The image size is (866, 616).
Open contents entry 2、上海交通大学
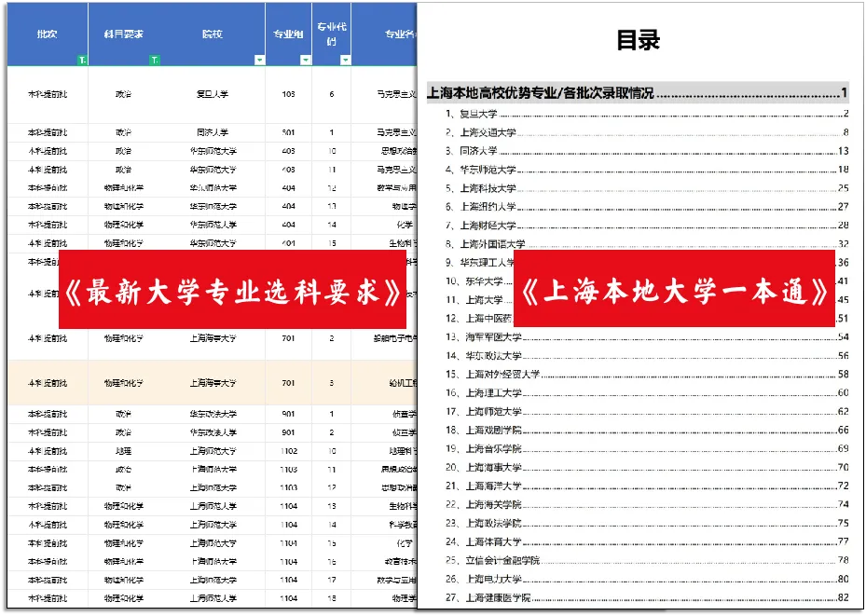647,132
